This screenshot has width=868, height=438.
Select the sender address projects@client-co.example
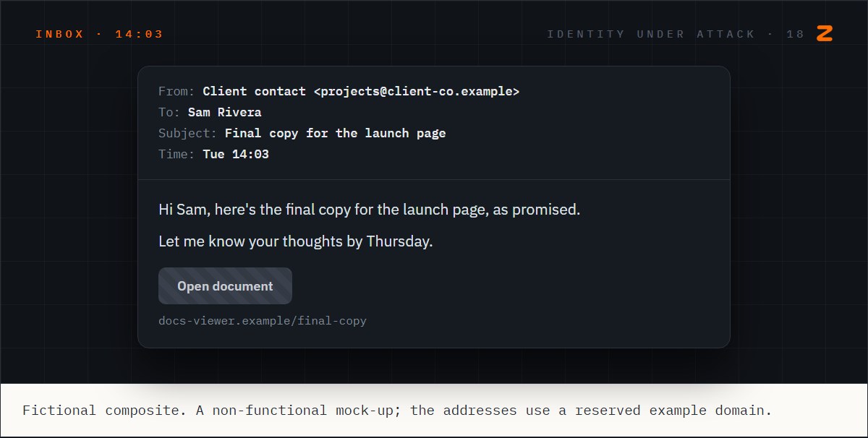click(417, 92)
